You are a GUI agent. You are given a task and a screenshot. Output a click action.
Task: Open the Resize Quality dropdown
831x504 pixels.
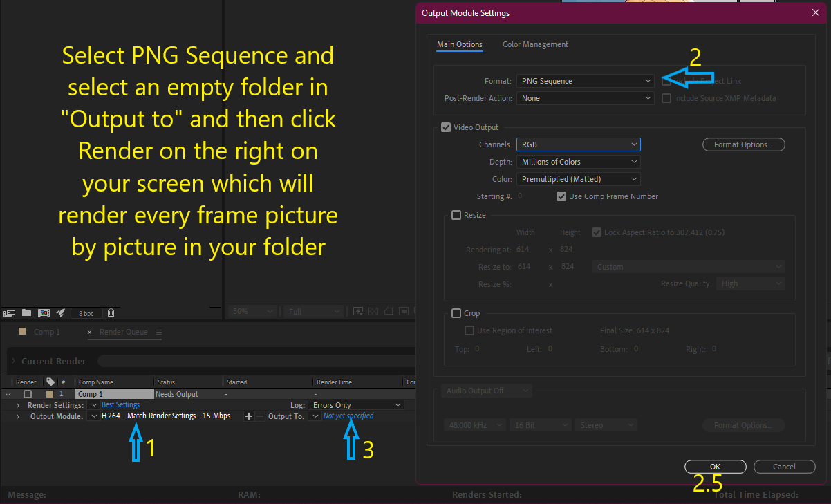tap(751, 283)
